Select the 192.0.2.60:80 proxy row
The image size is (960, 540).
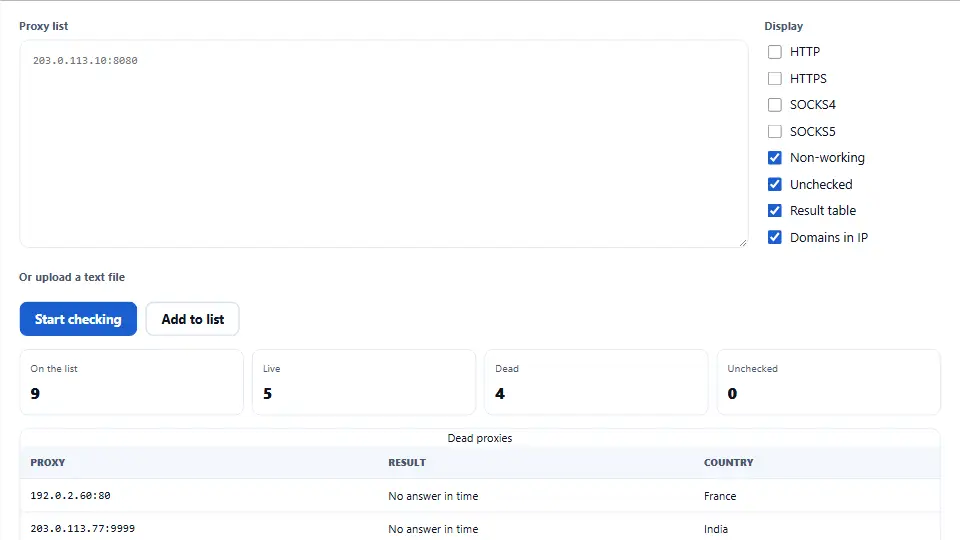coord(480,496)
